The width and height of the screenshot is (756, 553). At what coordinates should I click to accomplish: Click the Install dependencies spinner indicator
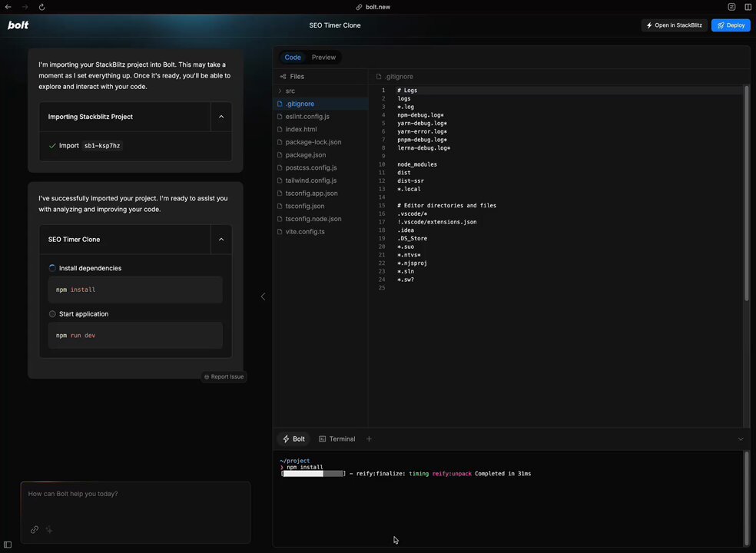(52, 268)
